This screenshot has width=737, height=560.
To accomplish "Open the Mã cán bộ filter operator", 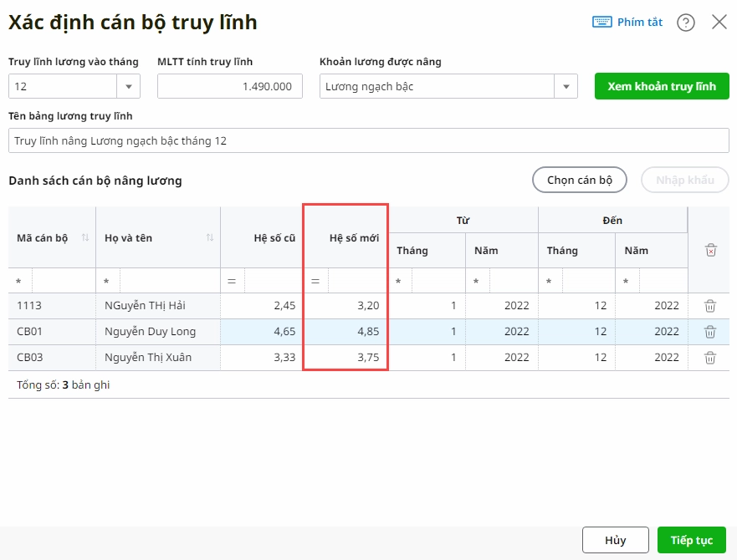I will pyautogui.click(x=18, y=281).
